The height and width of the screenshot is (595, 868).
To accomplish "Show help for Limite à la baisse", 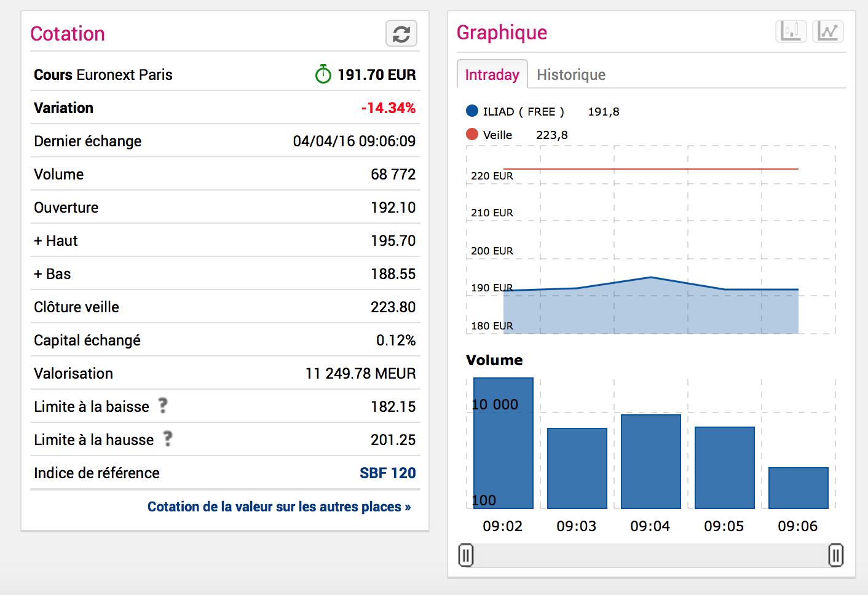I will [x=163, y=406].
